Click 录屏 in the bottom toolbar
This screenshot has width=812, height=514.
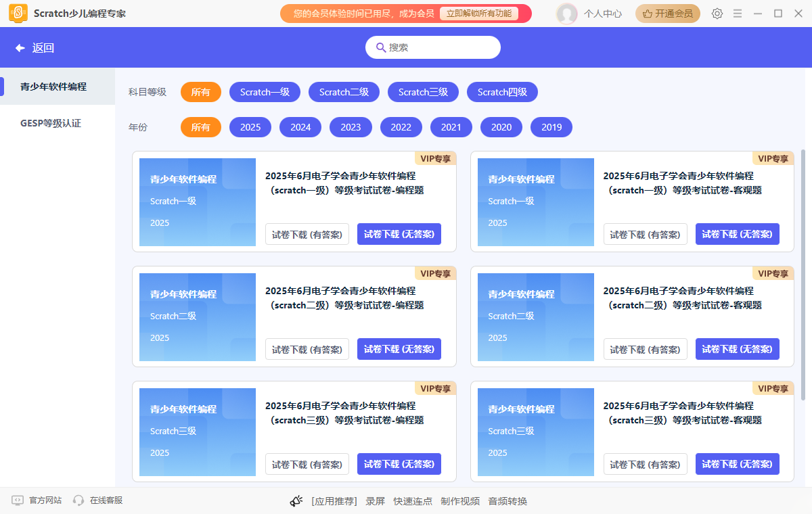coord(375,500)
